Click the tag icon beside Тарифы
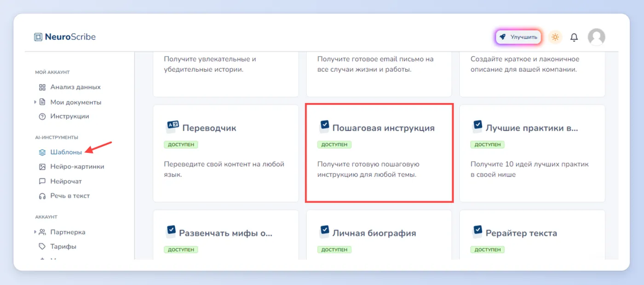 [42, 246]
